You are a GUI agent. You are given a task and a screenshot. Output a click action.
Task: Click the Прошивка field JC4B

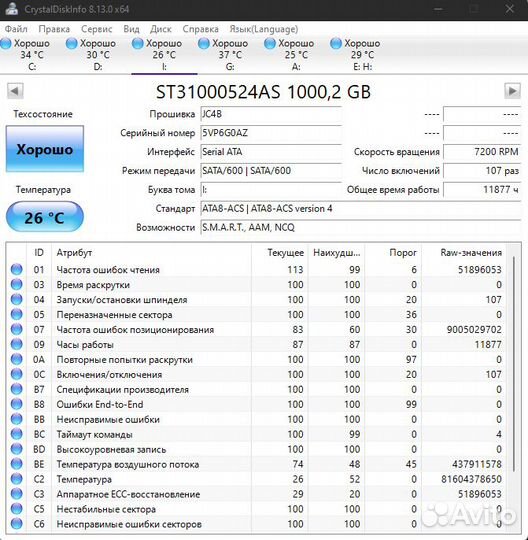click(271, 114)
